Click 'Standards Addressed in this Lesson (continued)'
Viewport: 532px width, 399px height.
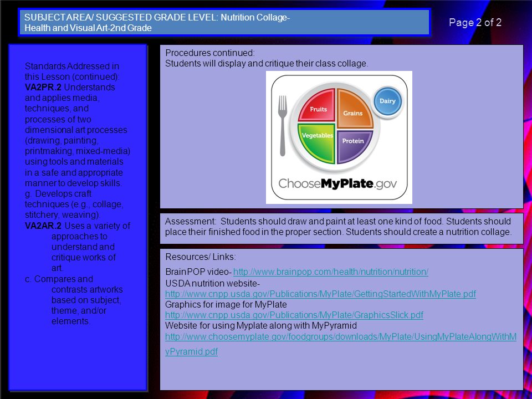tap(72, 71)
